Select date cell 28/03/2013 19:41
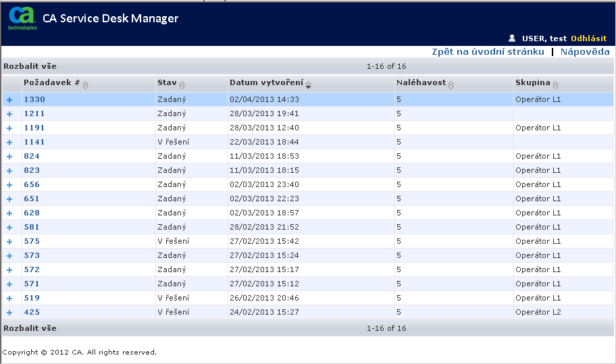Viewport: 616px width, 364px height. point(264,113)
